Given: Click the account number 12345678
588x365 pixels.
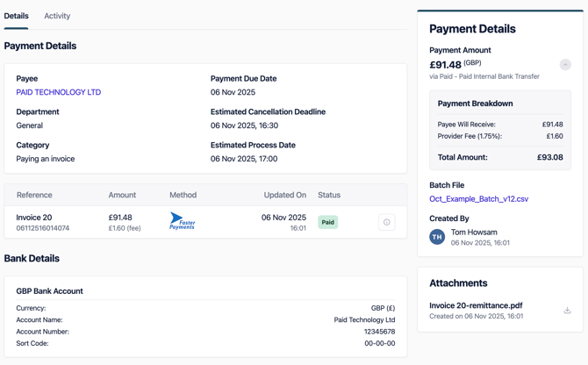Looking at the screenshot, I should [x=379, y=332].
